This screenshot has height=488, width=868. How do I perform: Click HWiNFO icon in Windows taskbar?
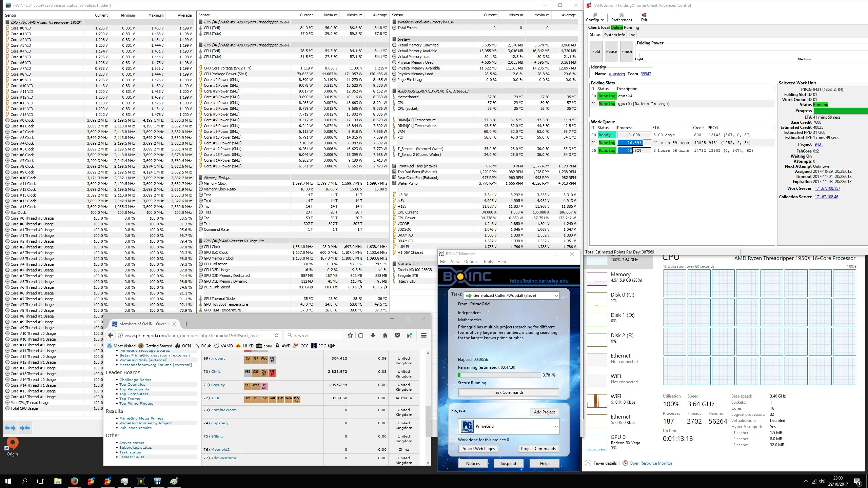click(157, 481)
